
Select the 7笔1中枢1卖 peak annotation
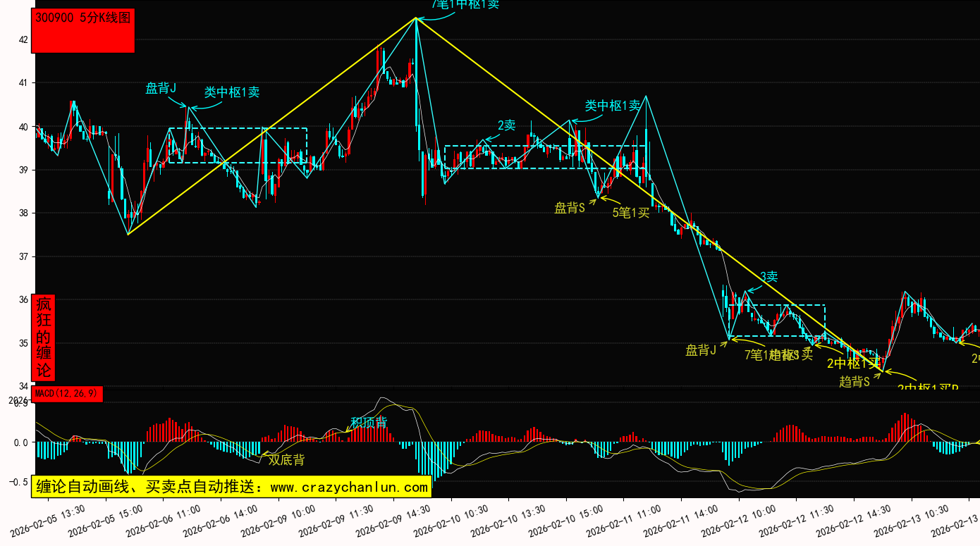[465, 4]
